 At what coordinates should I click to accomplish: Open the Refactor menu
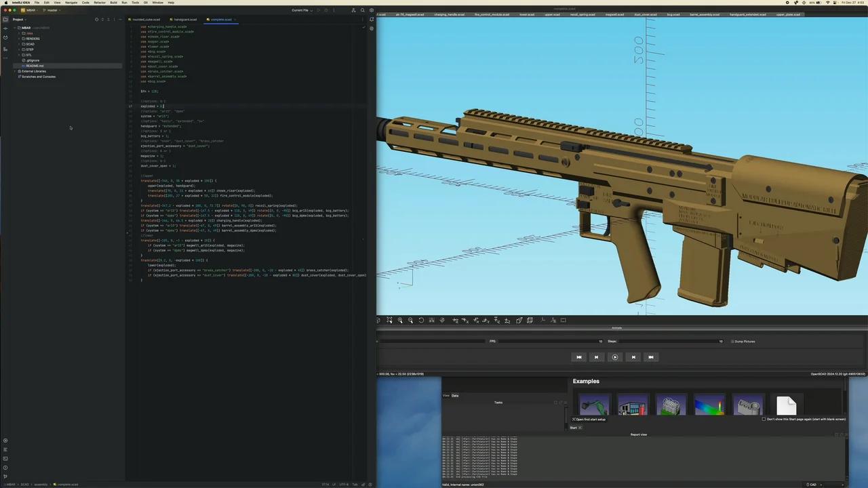pyautogui.click(x=100, y=3)
